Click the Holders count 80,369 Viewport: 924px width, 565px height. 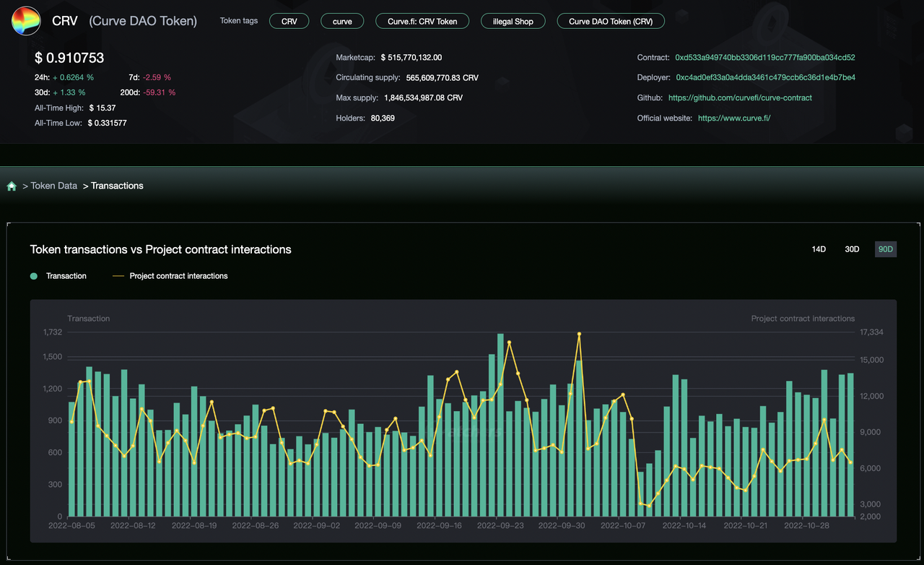tap(383, 118)
